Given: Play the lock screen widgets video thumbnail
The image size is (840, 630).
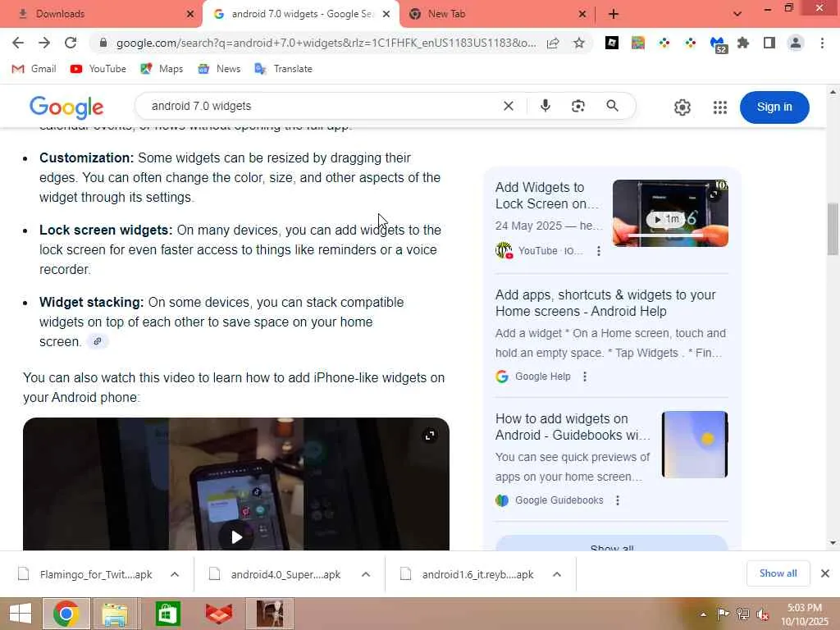Looking at the screenshot, I should [670, 213].
